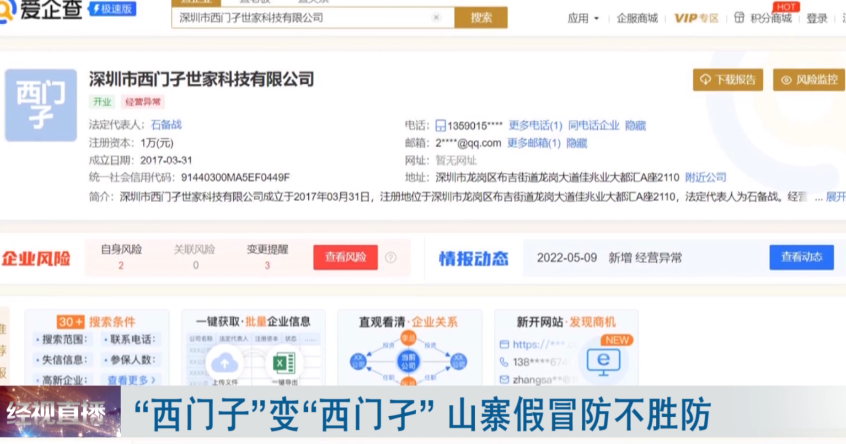Select the 关联风险 count
846x444 pixels.
click(195, 265)
